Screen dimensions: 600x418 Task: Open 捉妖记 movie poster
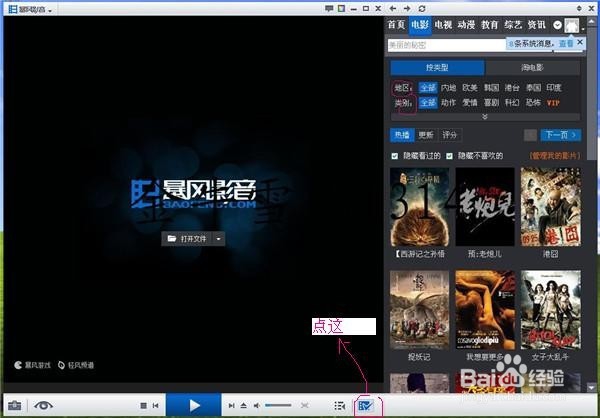[419, 310]
